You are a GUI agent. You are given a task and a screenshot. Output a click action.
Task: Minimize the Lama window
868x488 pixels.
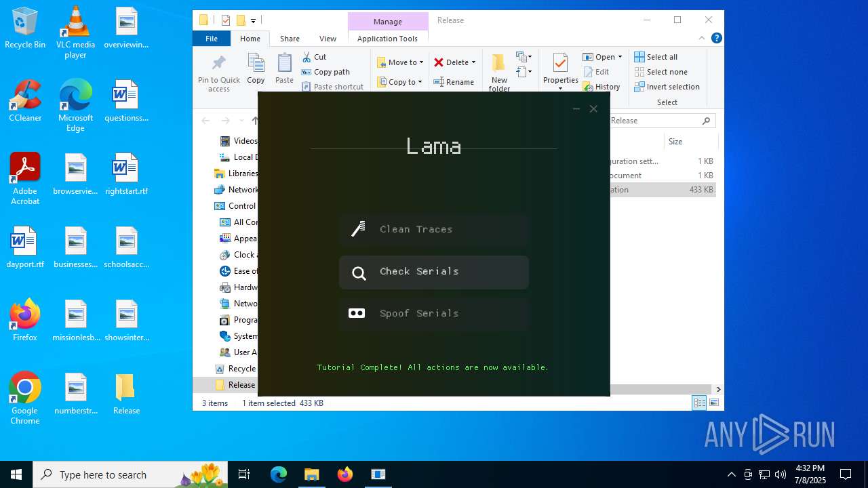point(576,108)
